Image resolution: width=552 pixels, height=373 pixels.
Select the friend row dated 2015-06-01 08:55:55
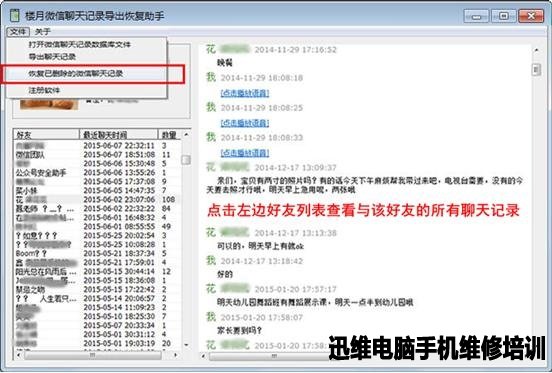click(x=97, y=227)
